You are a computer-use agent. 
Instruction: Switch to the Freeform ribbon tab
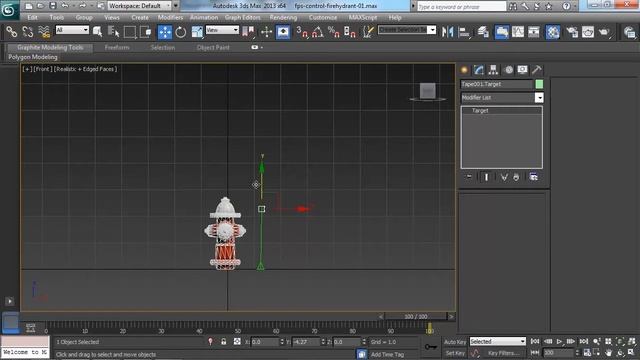(117, 47)
